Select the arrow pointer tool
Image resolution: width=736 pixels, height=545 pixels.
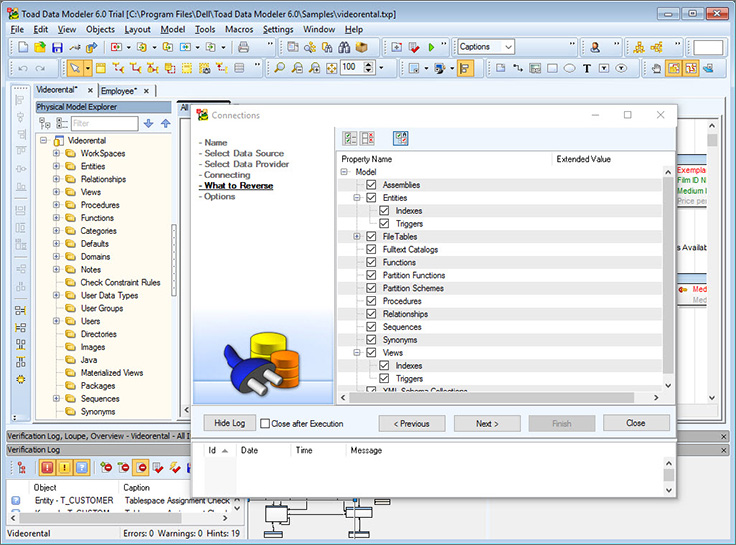(x=75, y=69)
